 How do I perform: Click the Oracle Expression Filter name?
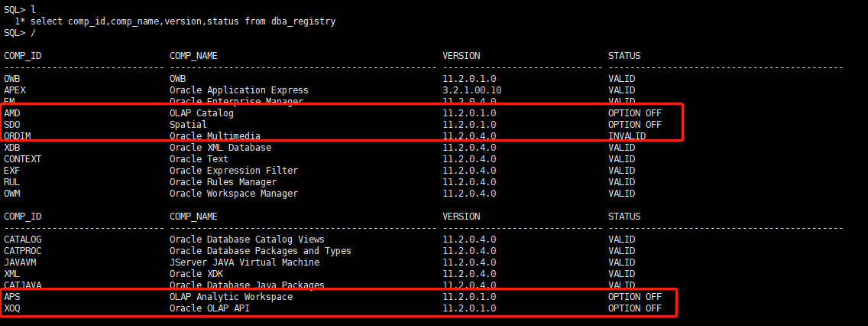[233, 171]
